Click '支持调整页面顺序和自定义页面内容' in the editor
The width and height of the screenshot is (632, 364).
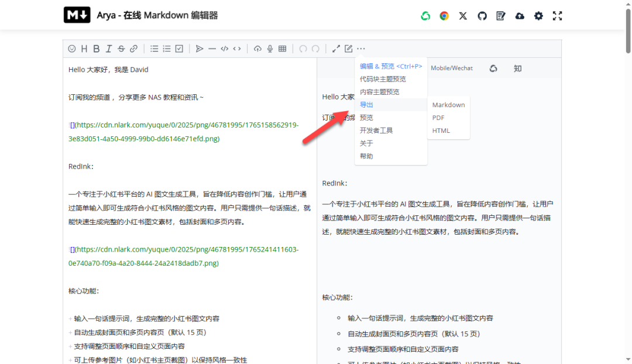click(129, 346)
